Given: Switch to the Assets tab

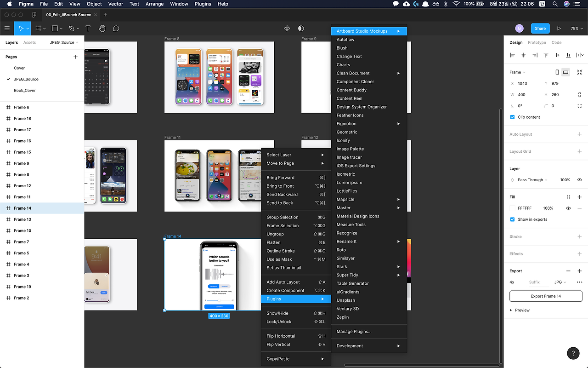Looking at the screenshot, I should (x=29, y=42).
